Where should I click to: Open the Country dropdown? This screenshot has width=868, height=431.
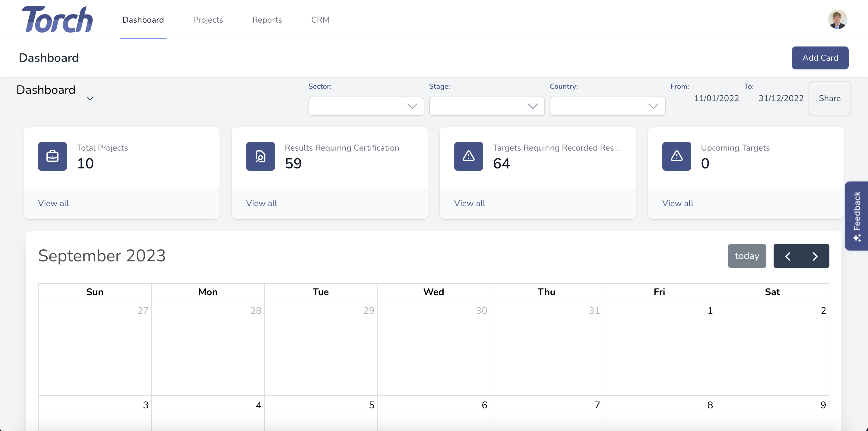coord(607,106)
